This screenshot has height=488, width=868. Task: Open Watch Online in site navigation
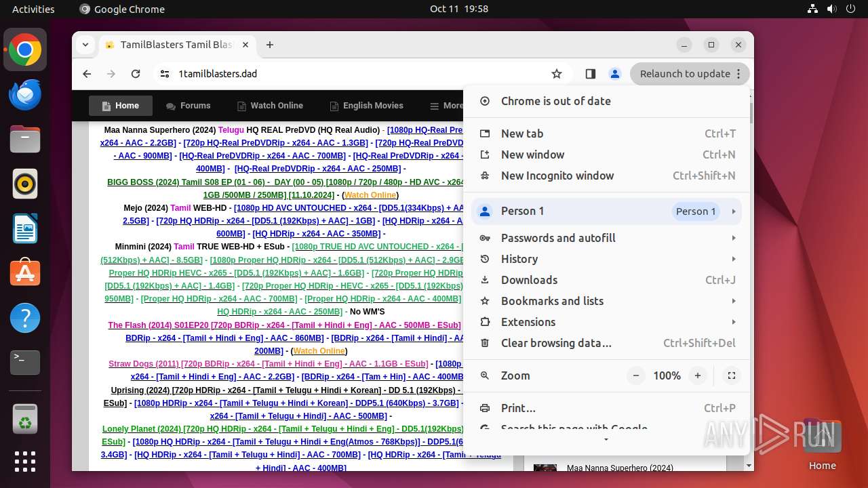(270, 106)
